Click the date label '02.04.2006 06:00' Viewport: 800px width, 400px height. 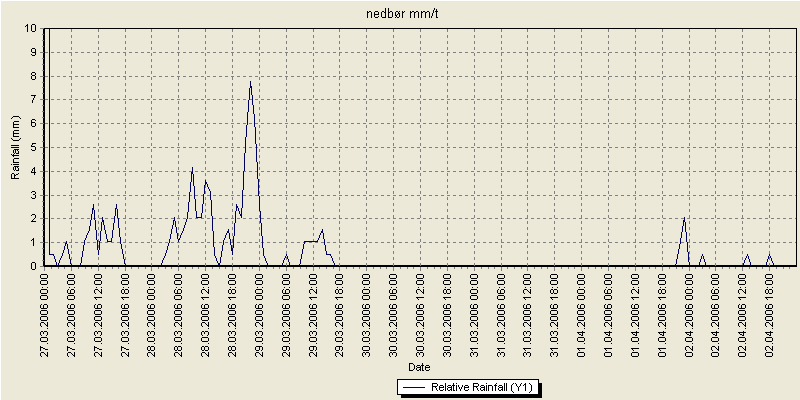point(716,314)
